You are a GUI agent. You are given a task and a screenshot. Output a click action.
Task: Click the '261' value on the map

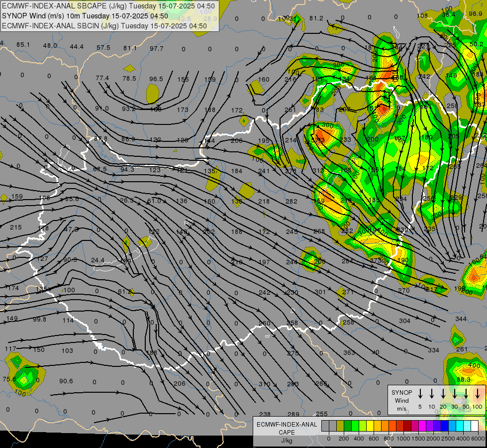(462, 349)
